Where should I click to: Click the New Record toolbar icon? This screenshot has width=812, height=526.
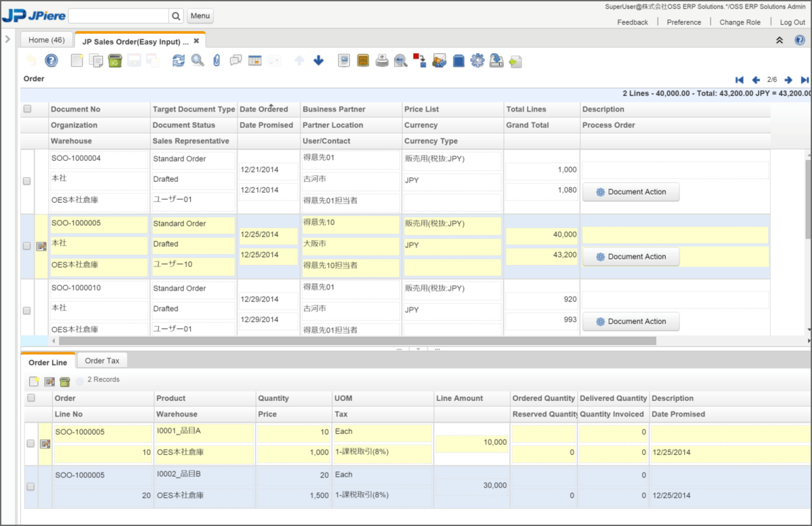(x=77, y=61)
